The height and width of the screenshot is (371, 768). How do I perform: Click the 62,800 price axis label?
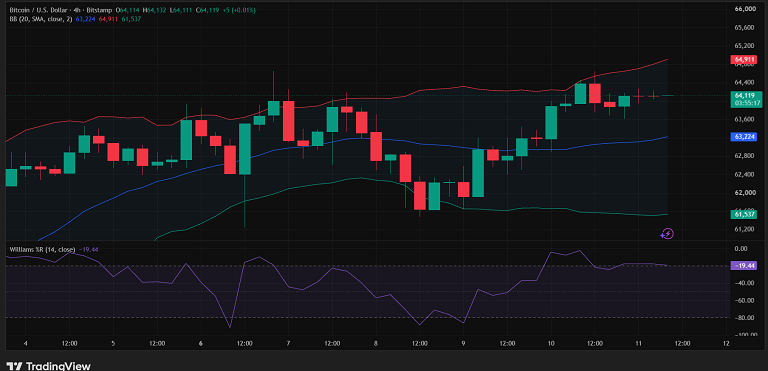pyautogui.click(x=744, y=156)
